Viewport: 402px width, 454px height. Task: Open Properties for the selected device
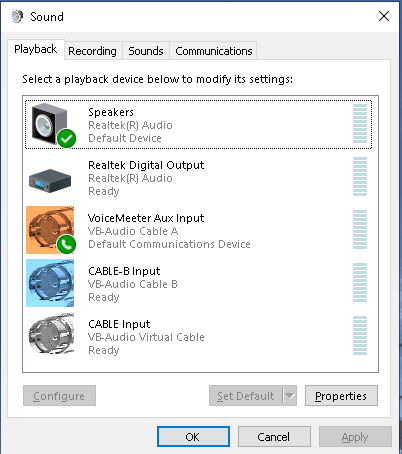[341, 396]
